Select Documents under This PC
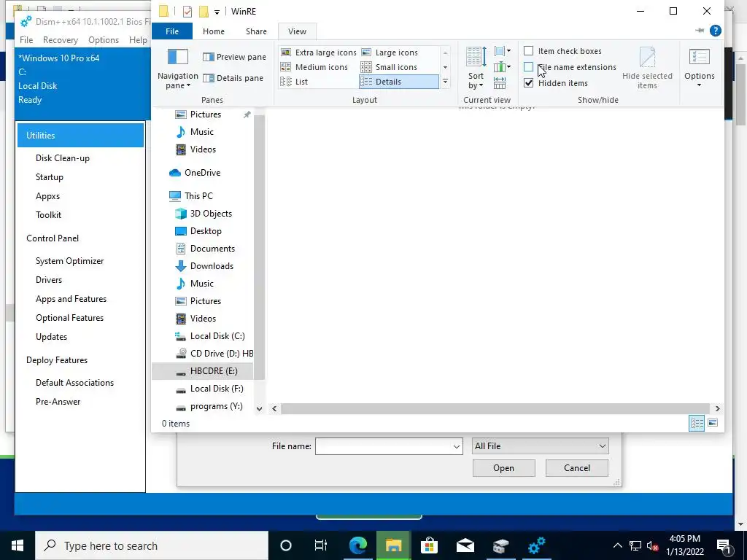The height and width of the screenshot is (560, 747). coord(205,249)
